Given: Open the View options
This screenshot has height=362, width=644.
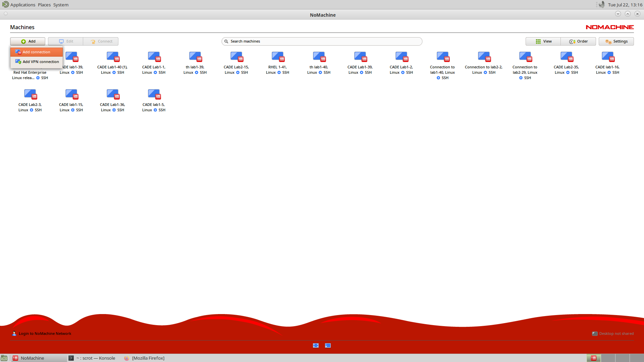Looking at the screenshot, I should pyautogui.click(x=543, y=41).
